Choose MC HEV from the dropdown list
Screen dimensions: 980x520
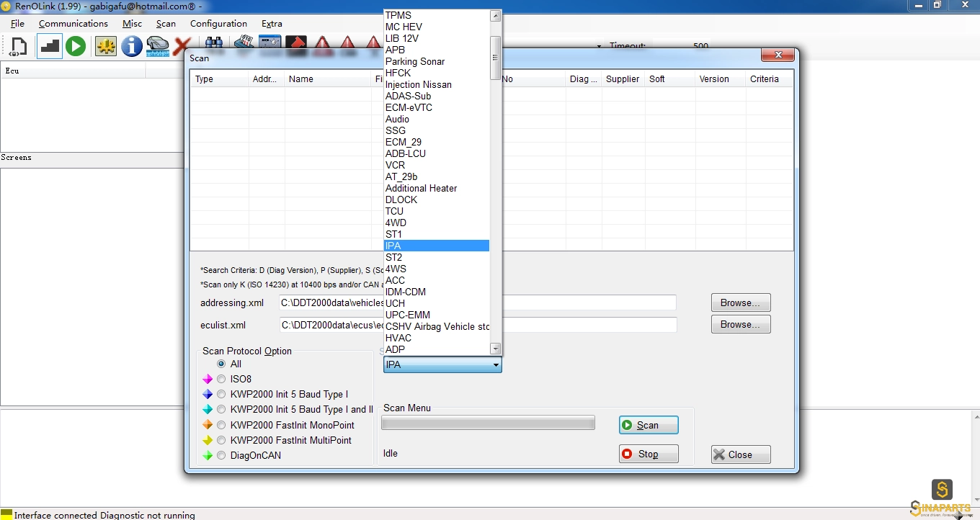pos(437,27)
